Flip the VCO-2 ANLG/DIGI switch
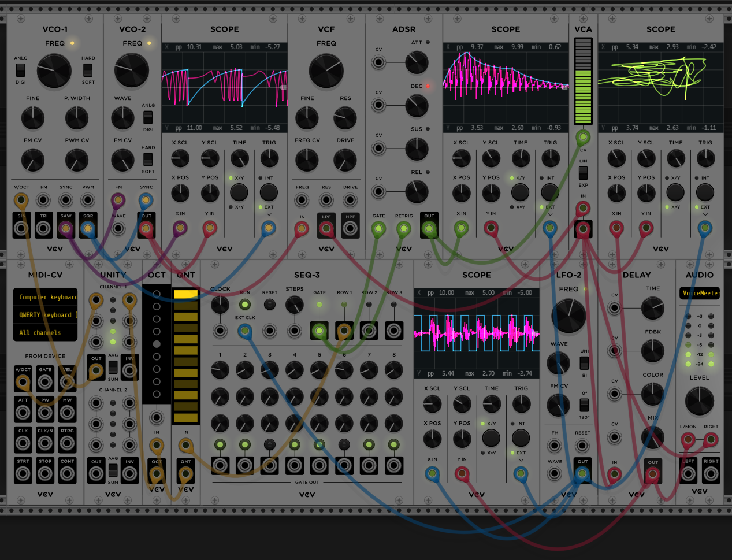Image resolution: width=732 pixels, height=560 pixels. [148, 117]
